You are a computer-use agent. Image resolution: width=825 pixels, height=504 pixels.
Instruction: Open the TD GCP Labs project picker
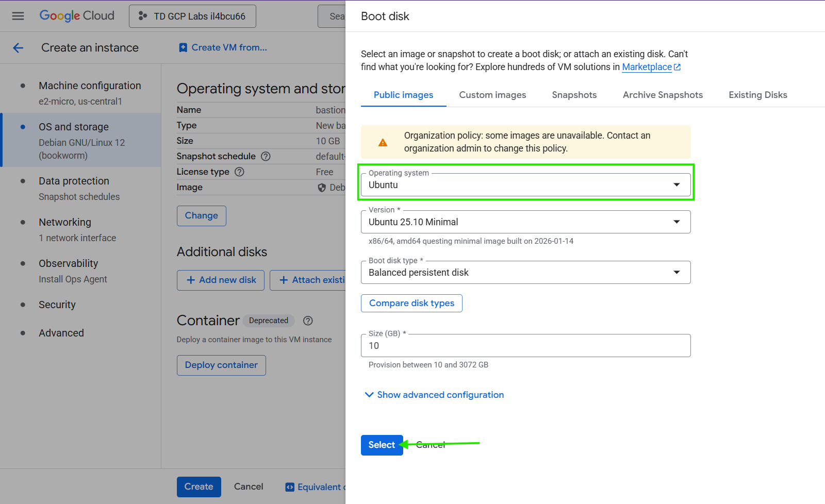[192, 16]
